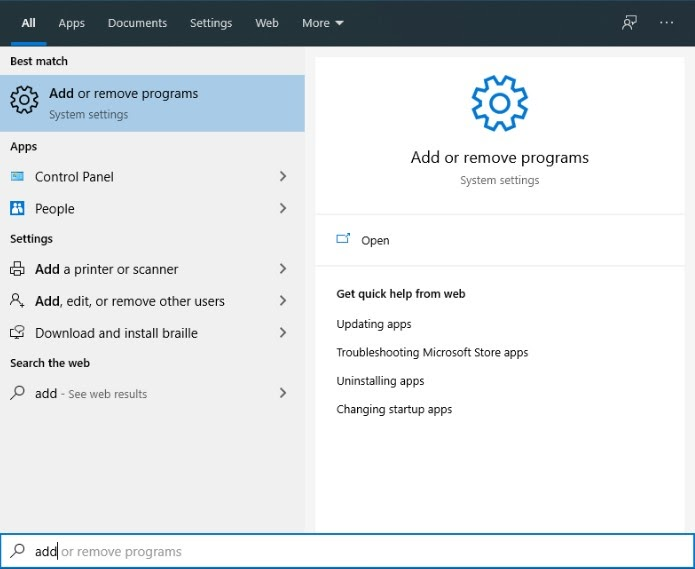Expand the Control Panel result arrow
The height and width of the screenshot is (569, 695).
283,177
